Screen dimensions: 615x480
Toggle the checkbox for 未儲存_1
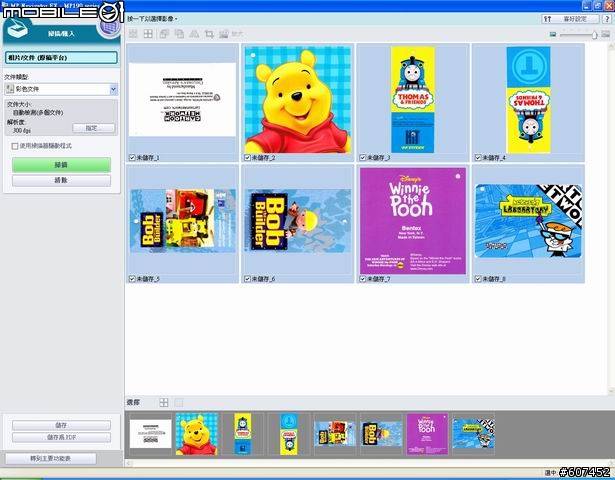(132, 158)
